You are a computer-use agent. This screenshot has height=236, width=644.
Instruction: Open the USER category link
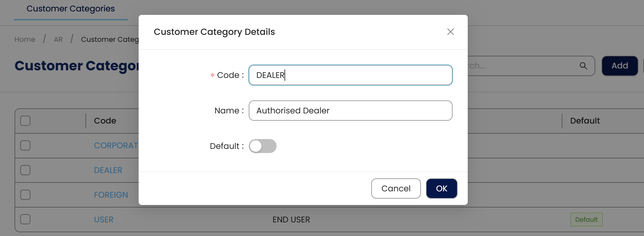point(103,220)
